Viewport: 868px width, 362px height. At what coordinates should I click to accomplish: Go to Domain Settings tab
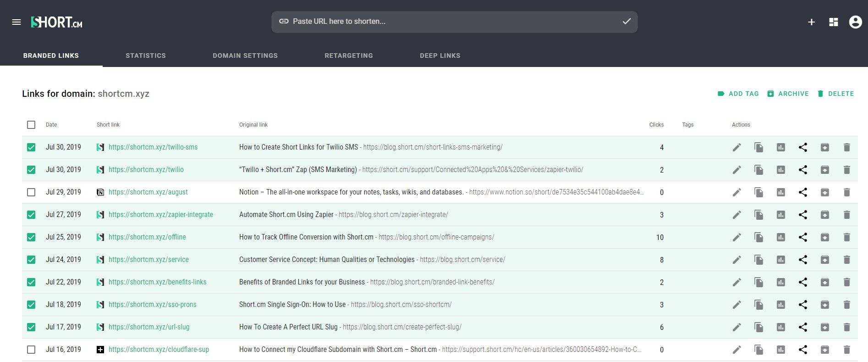(245, 56)
